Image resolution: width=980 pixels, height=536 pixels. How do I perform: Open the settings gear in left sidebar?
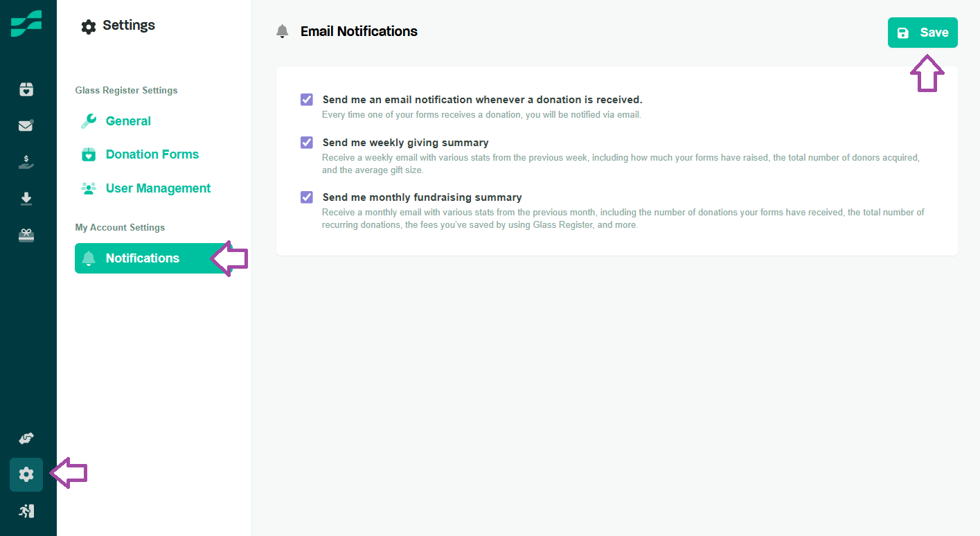pos(26,474)
